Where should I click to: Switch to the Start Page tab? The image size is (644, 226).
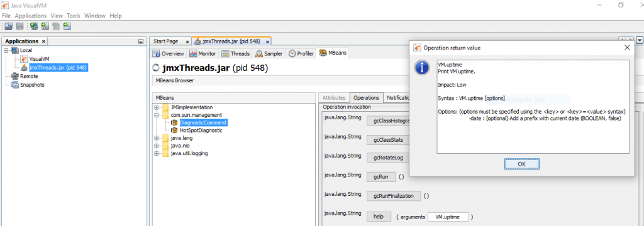(166, 41)
